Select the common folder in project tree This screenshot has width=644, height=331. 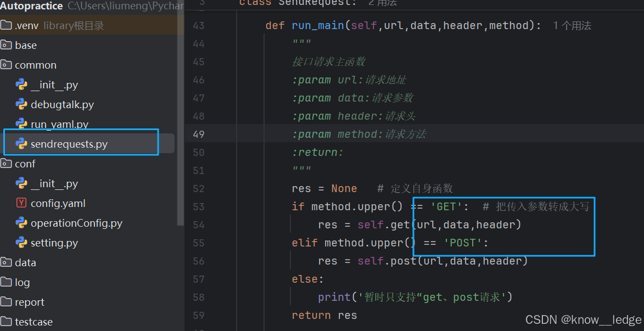point(35,65)
